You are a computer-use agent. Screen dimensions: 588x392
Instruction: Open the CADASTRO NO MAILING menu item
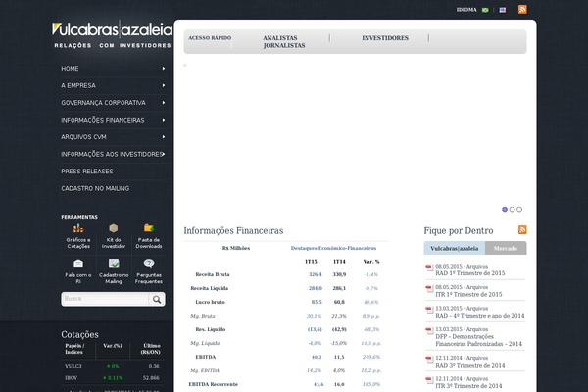point(95,188)
